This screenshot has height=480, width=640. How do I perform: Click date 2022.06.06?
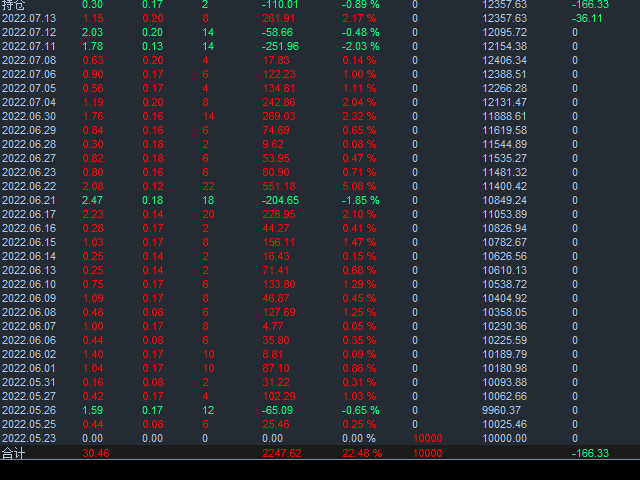[29, 340]
